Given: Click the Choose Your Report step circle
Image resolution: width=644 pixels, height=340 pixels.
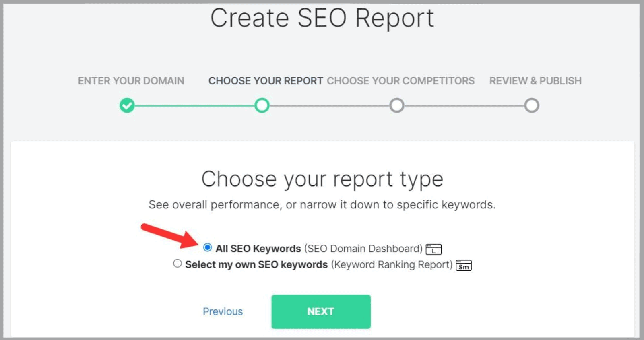Looking at the screenshot, I should (262, 106).
